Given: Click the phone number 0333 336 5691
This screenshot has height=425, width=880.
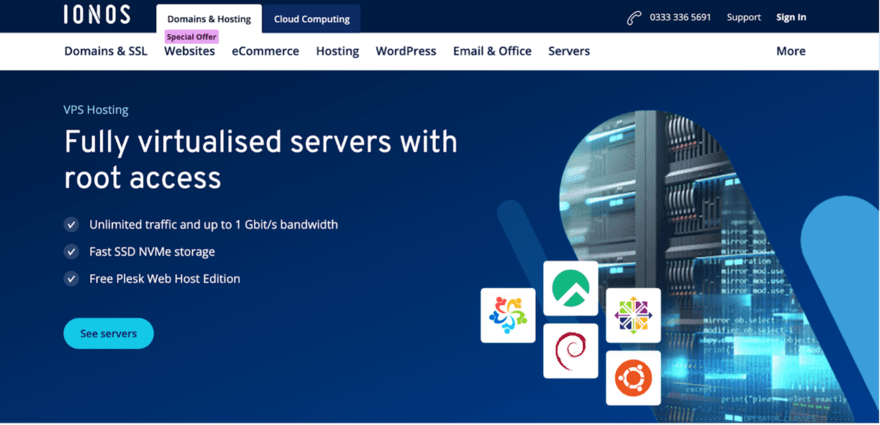Looking at the screenshot, I should tap(680, 17).
